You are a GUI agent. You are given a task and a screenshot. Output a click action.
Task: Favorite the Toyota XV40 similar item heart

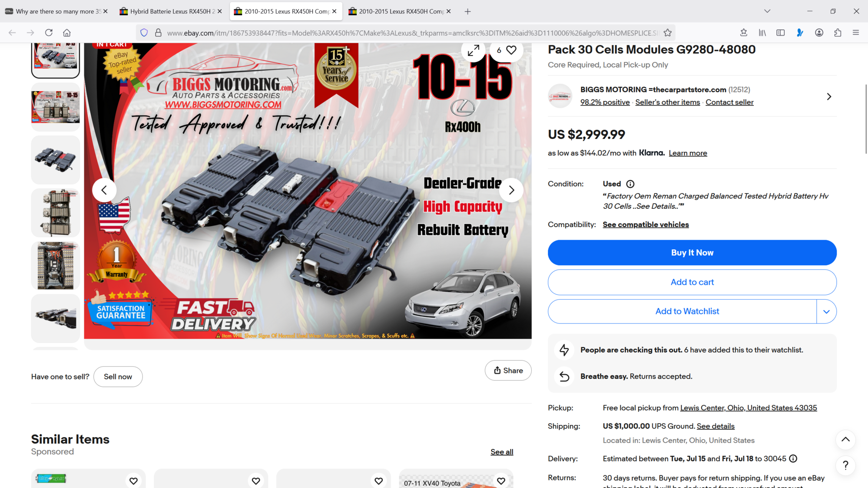point(501,481)
